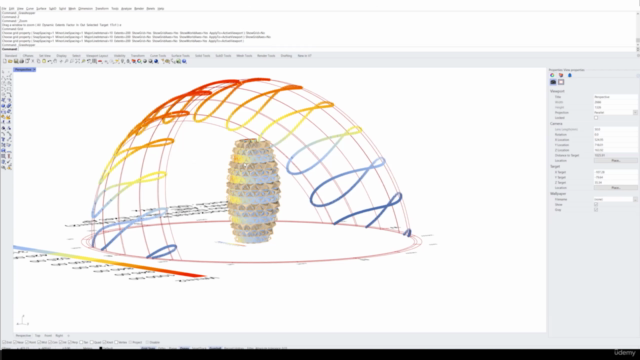The width and height of the screenshot is (640, 360).
Task: Click the Pan hand icon
Action: [x=55, y=61]
